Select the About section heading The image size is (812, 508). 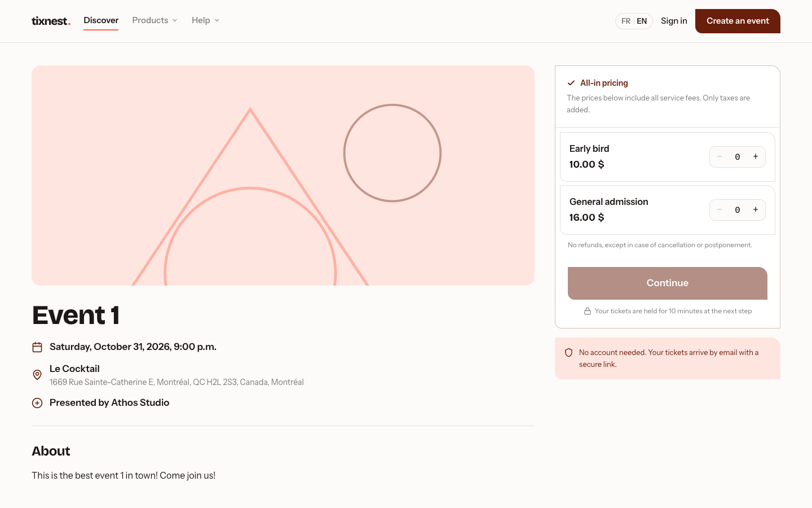tap(51, 451)
